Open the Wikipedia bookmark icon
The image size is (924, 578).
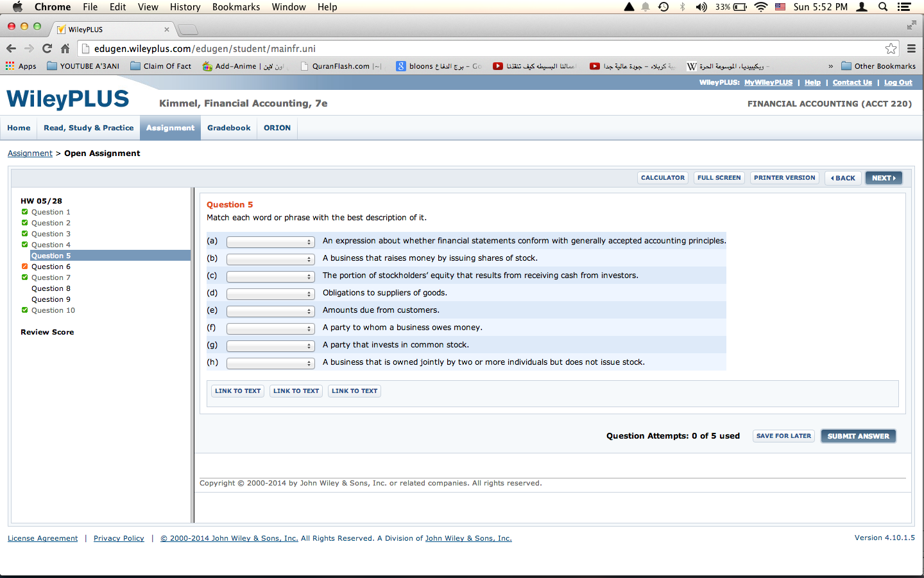pos(692,66)
